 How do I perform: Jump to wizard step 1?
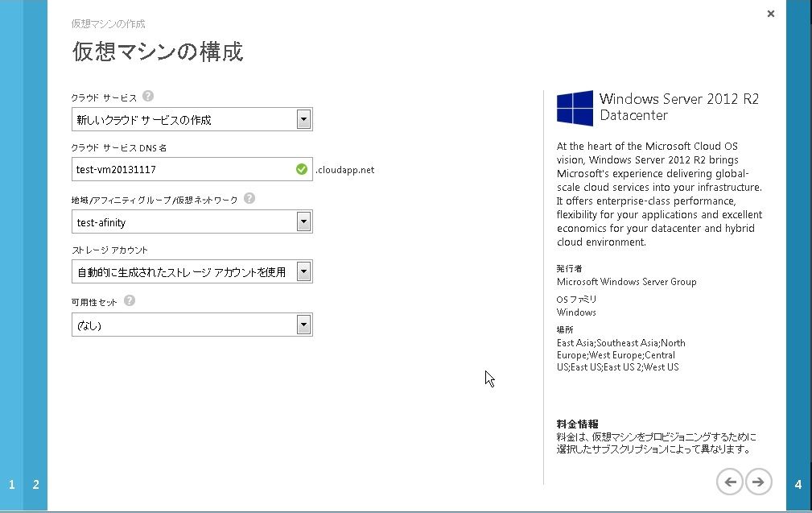pos(11,485)
